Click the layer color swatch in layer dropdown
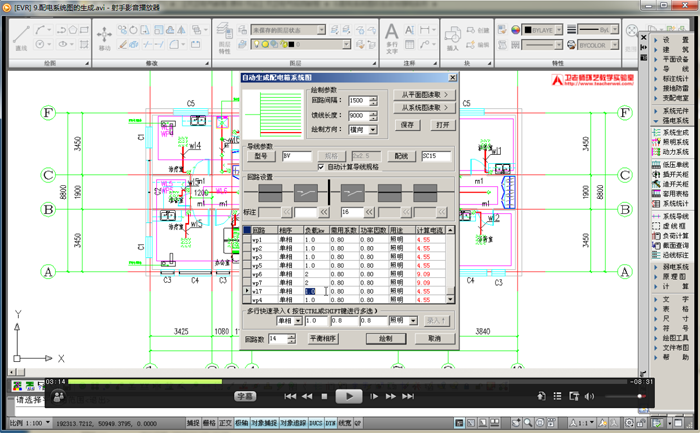Viewport: 700px width, 433px height. 291,45
